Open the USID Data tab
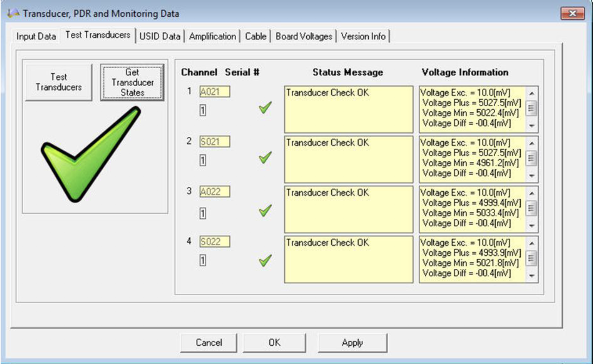Image resolution: width=593 pixels, height=364 pixels. click(x=160, y=36)
